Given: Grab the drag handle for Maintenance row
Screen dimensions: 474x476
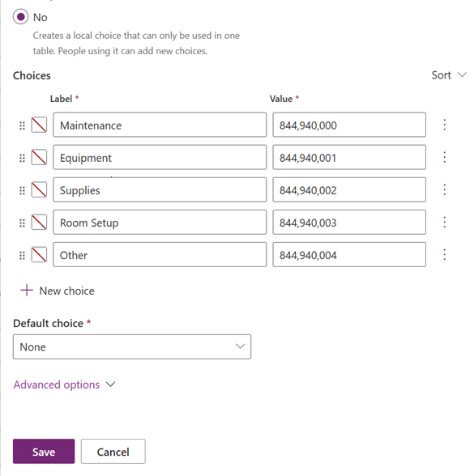Looking at the screenshot, I should tap(22, 125).
